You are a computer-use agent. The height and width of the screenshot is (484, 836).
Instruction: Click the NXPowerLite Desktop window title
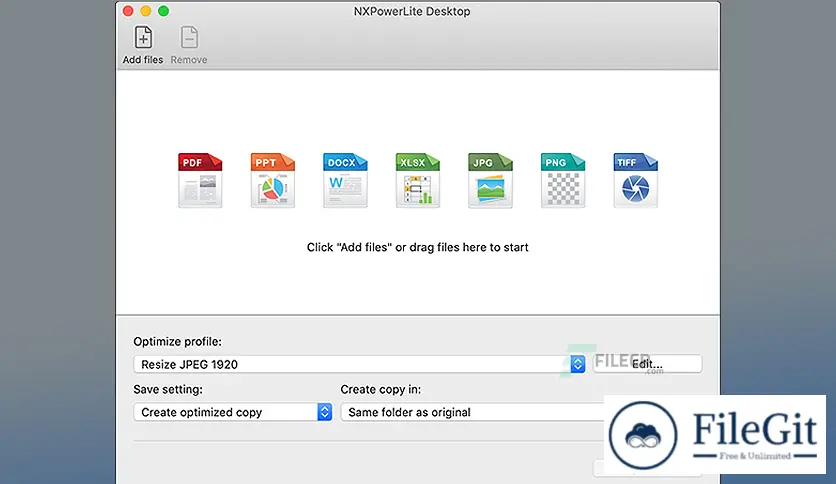tap(412, 11)
